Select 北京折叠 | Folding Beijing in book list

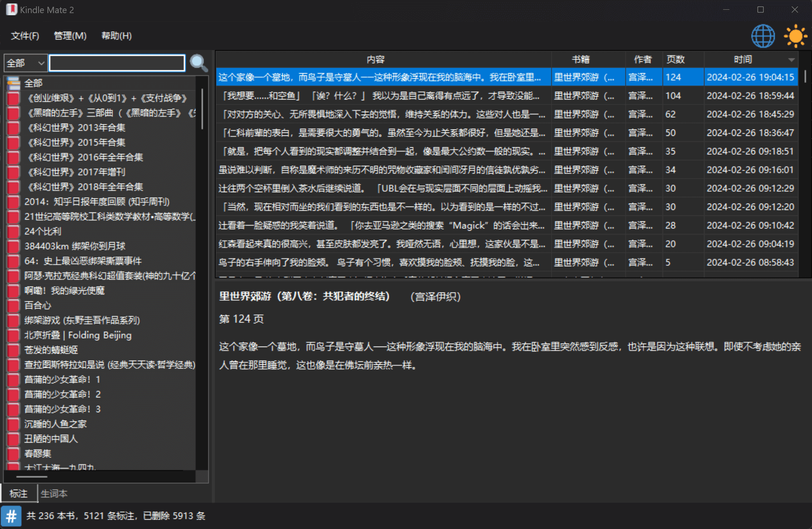point(78,335)
